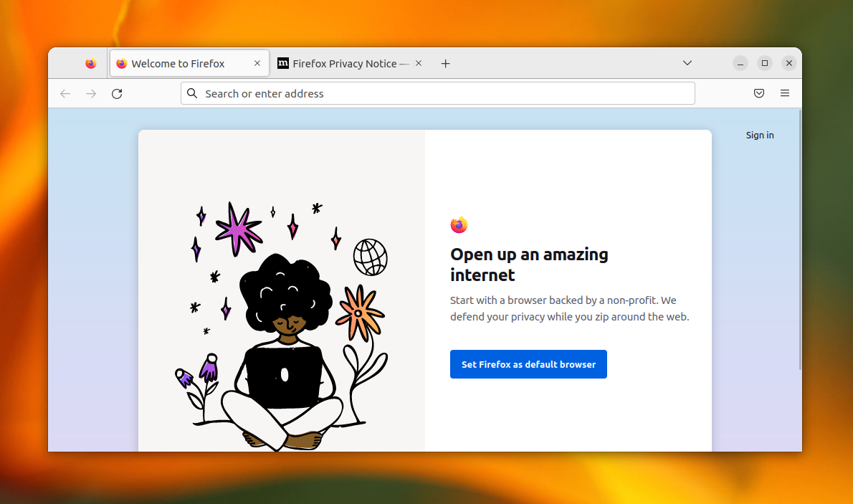Viewport: 853px width, 504px height.
Task: Reload the current page
Action: (117, 94)
